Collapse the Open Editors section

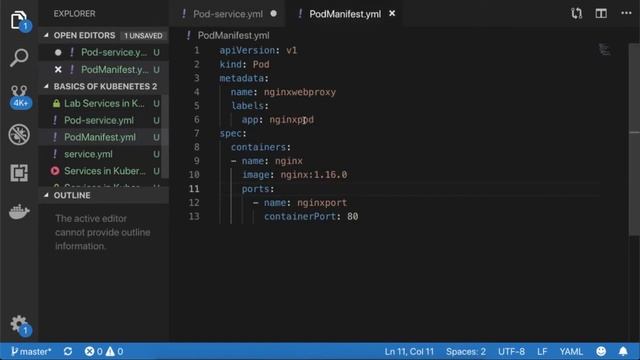[x=84, y=36]
